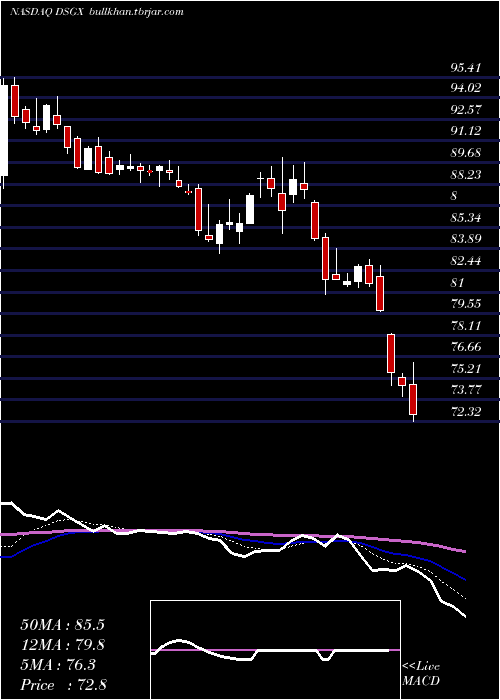This screenshot has height=700, width=500.
Task: Select the 88.23 price level label
Action: pos(466,175)
